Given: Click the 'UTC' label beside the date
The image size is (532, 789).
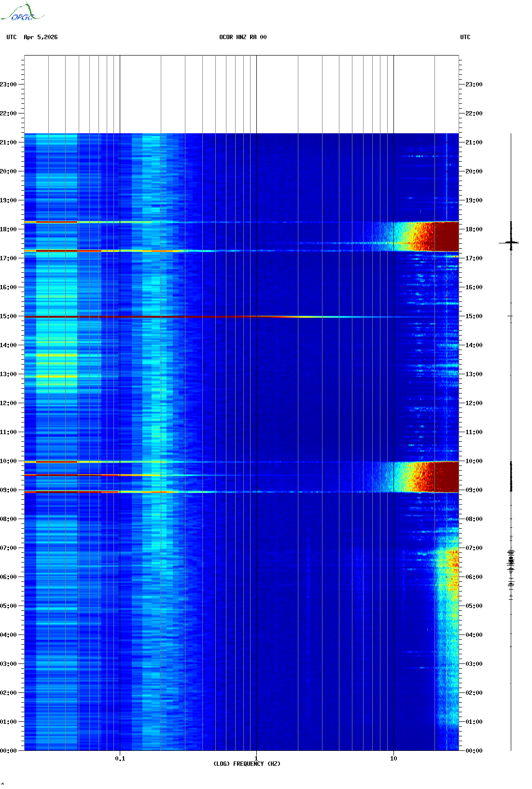Looking at the screenshot, I should coord(12,37).
